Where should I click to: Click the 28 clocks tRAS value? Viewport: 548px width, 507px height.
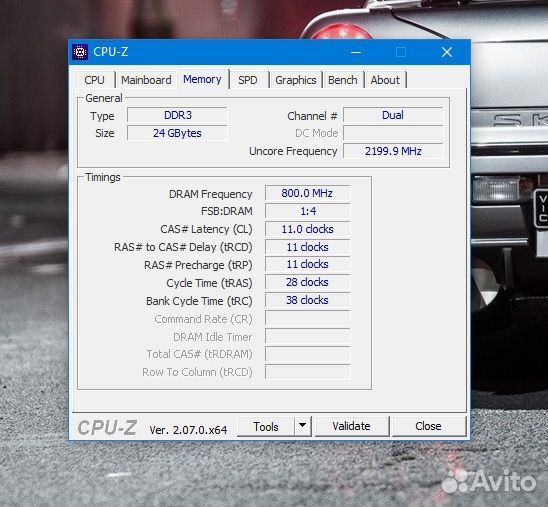(x=308, y=282)
